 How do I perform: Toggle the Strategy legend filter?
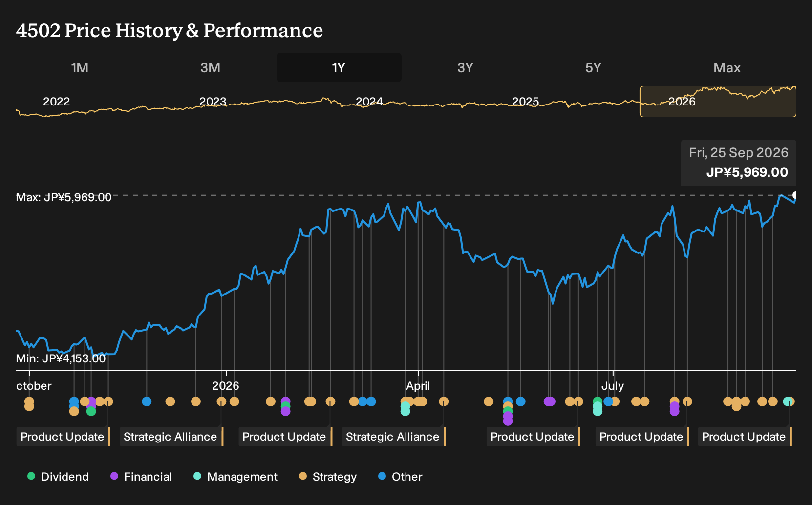coord(328,476)
